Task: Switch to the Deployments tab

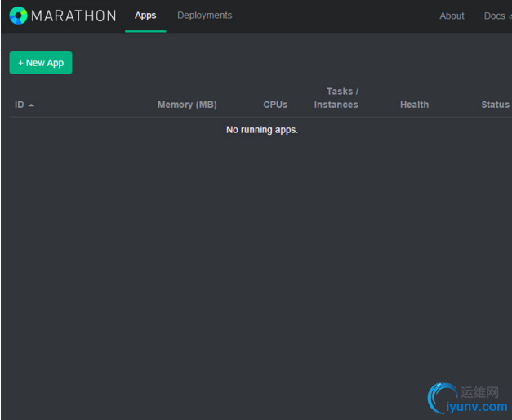Action: (204, 16)
